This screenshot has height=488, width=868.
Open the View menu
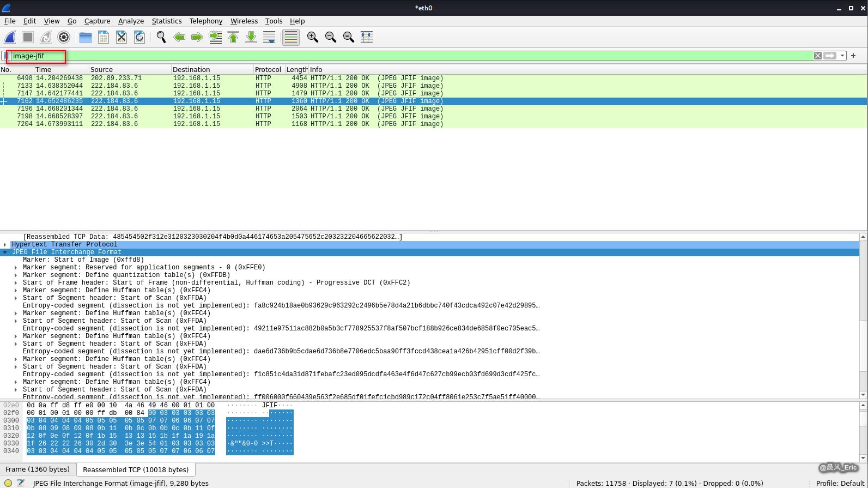(x=52, y=21)
